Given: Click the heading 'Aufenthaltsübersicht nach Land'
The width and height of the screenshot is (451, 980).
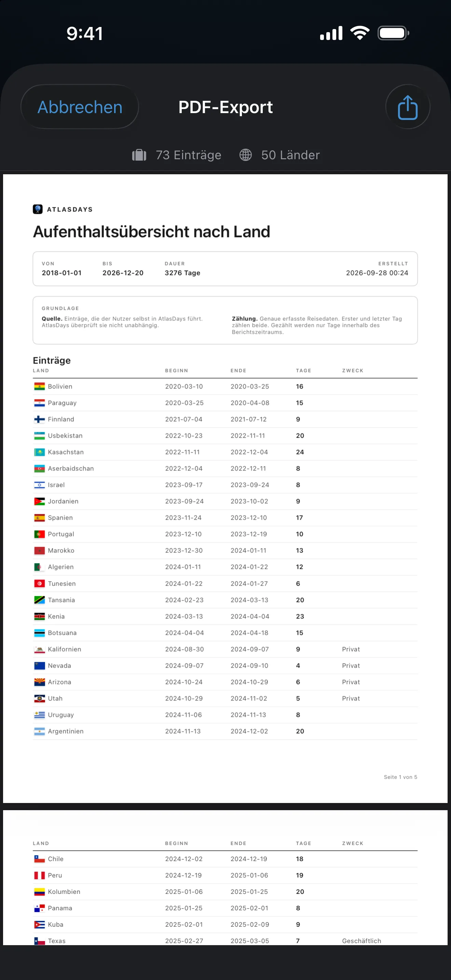Looking at the screenshot, I should click(x=152, y=232).
